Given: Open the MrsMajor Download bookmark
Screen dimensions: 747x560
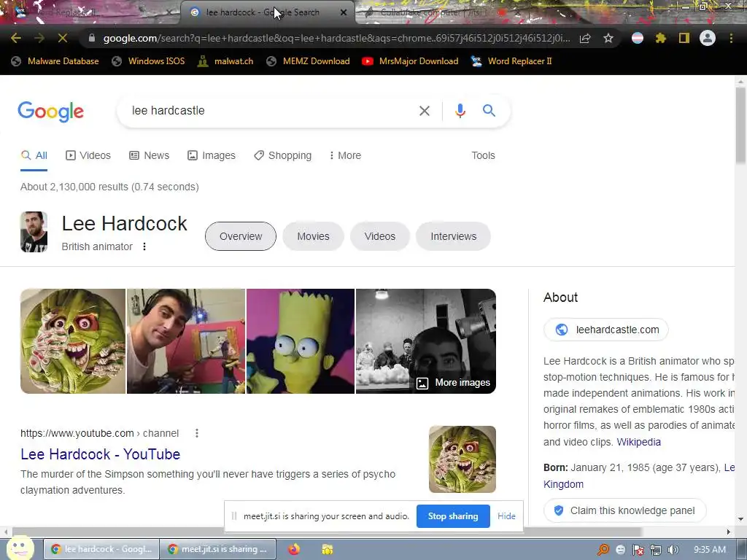Looking at the screenshot, I should 410,61.
